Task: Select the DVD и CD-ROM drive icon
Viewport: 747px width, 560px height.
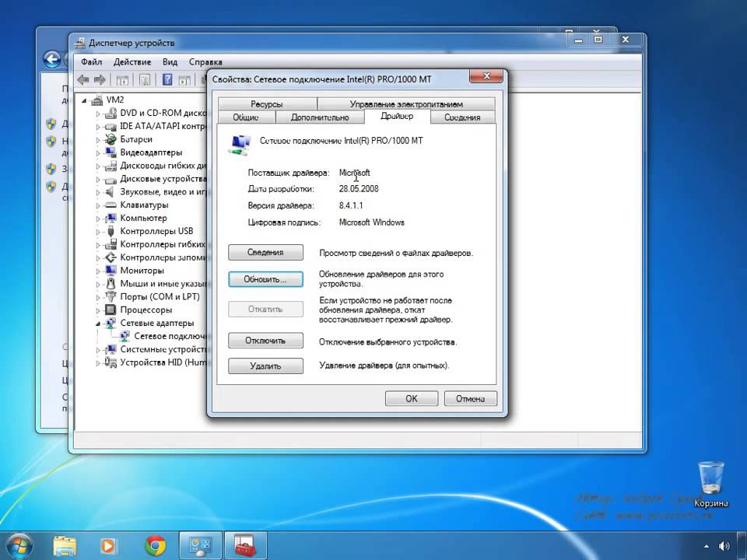Action: click(110, 114)
